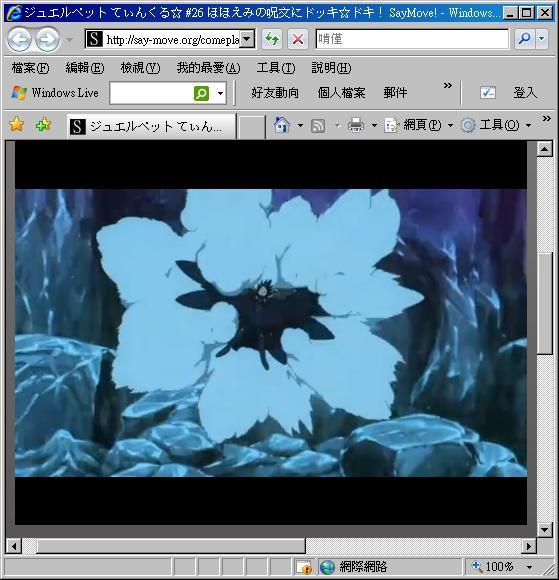Screen dimensions: 559x580
Task: Open the 編輯(E) menu
Action: point(85,68)
